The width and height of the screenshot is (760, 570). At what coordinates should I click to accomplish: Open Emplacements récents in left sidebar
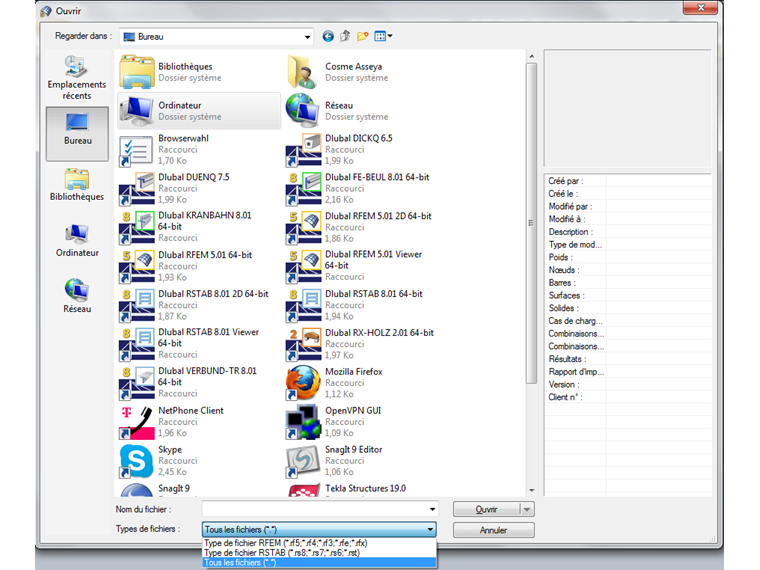coord(77,78)
